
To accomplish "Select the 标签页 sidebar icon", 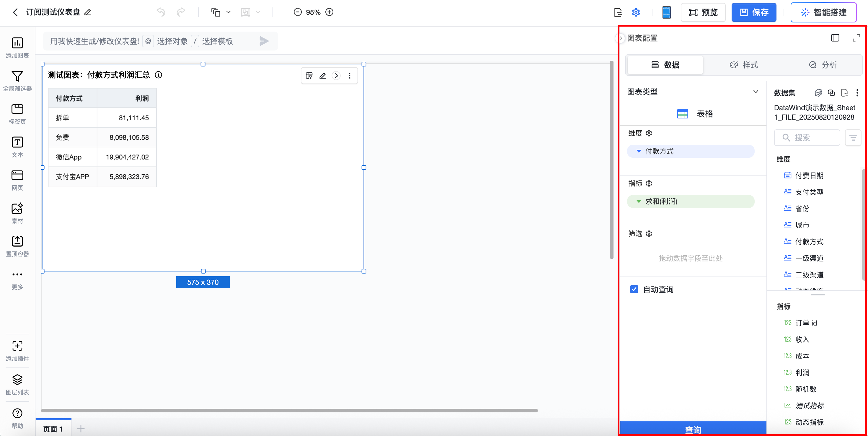I will [17, 109].
